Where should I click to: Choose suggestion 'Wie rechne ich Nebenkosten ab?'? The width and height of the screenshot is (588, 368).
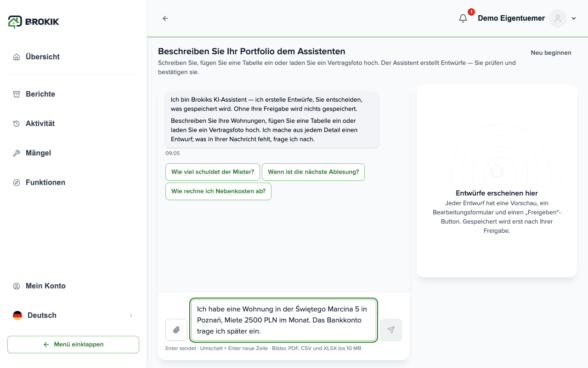(218, 191)
